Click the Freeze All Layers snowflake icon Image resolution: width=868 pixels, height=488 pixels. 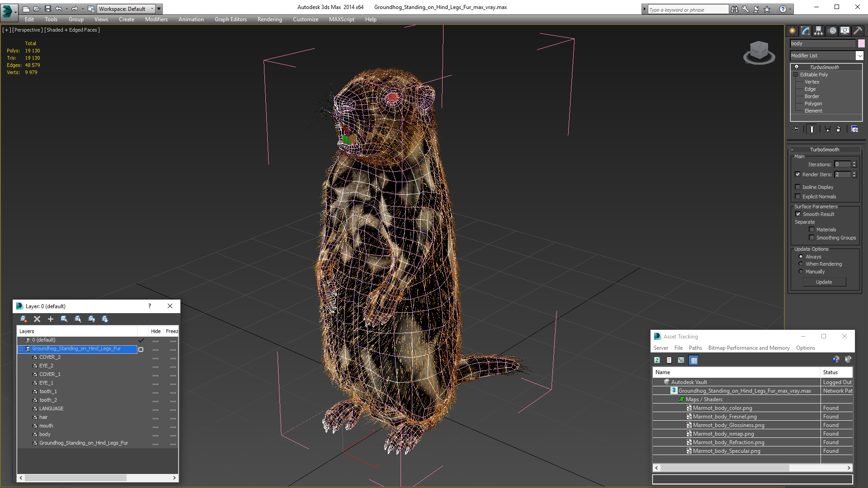[105, 319]
